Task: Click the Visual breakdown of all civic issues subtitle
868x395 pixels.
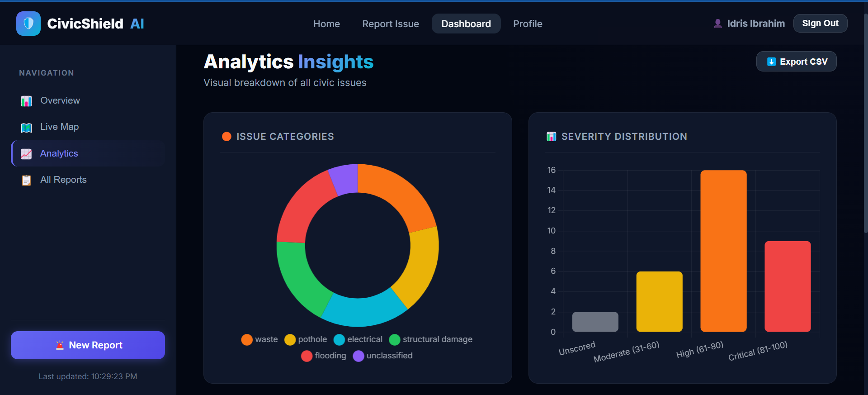Action: pos(285,83)
